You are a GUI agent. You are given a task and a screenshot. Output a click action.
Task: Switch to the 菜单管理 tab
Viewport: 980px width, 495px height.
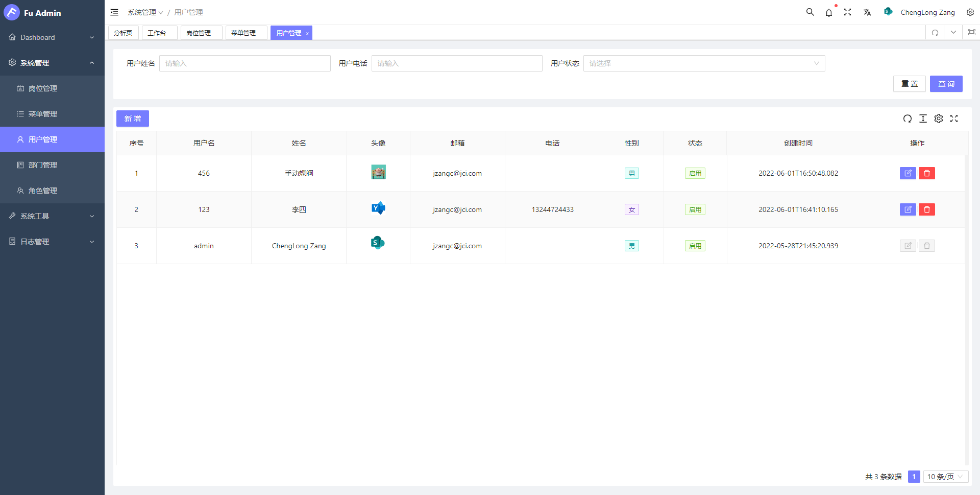coord(246,33)
